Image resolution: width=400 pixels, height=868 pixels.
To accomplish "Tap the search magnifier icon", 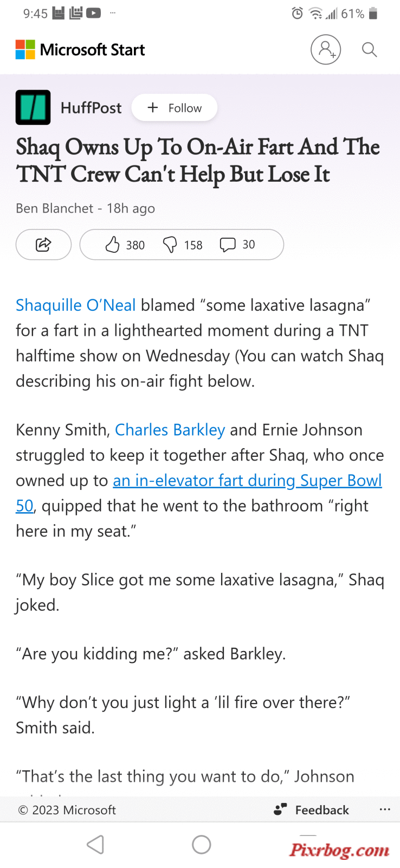I will coord(369,49).
